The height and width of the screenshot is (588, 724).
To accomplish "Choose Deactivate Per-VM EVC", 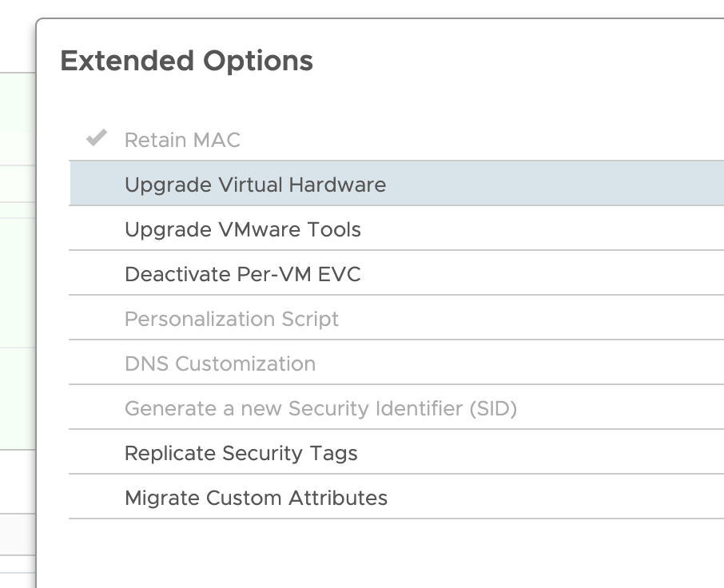I will [x=243, y=274].
